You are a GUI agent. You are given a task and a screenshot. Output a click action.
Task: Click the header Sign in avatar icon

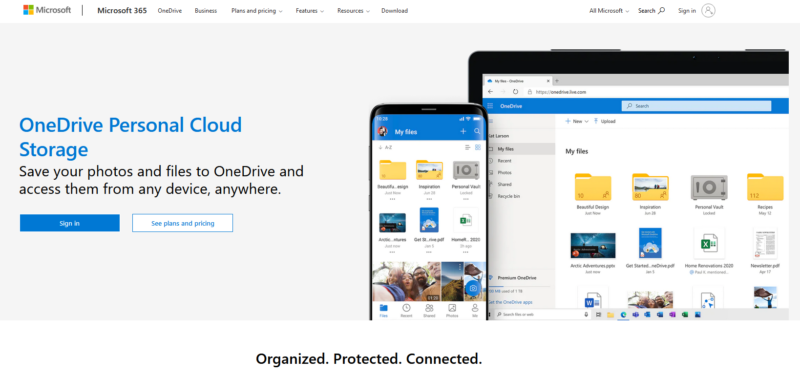pos(708,11)
